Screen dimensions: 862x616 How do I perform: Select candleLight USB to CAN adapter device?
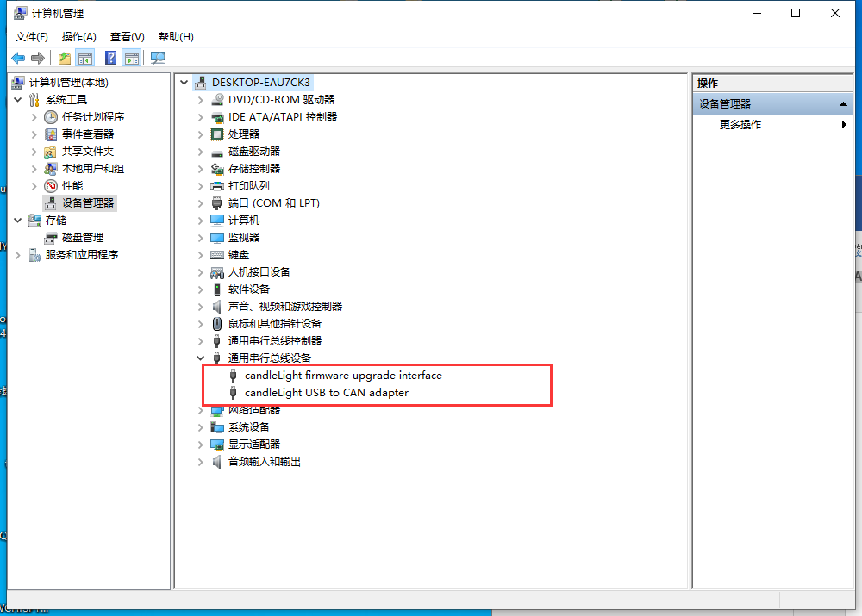tap(326, 392)
